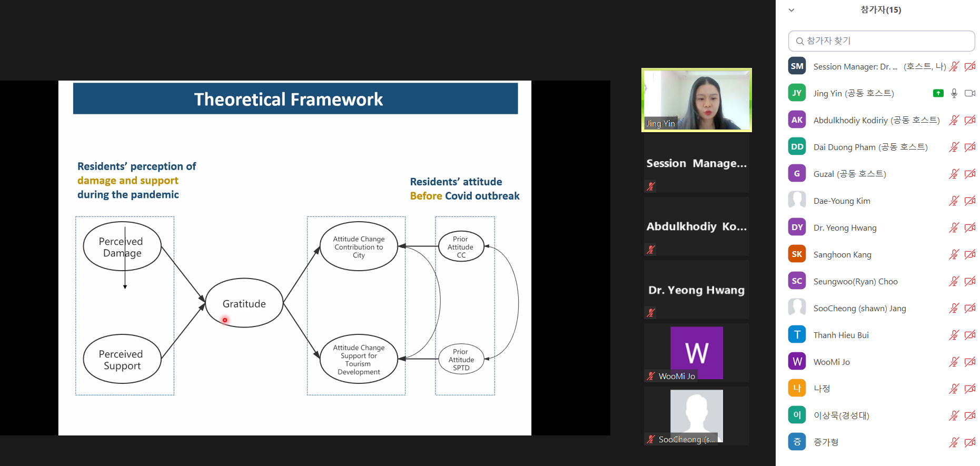Mute Jing Yin's microphone icon

click(x=954, y=93)
